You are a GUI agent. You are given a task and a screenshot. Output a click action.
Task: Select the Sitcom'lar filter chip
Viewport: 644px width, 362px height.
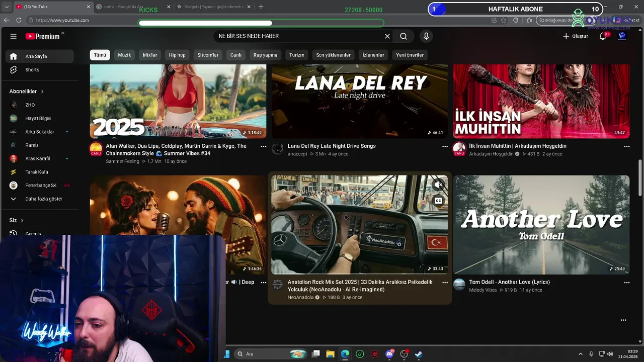pyautogui.click(x=208, y=55)
